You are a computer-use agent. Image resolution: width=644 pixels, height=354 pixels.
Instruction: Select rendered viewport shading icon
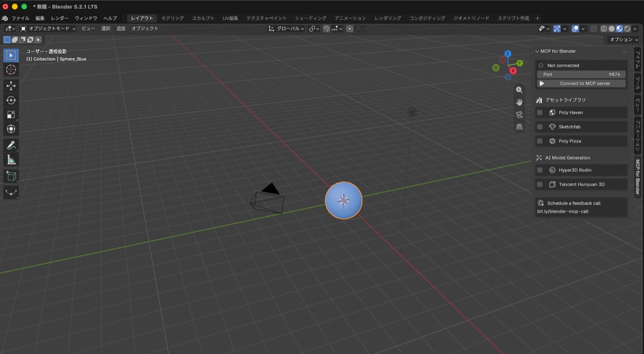coord(627,28)
